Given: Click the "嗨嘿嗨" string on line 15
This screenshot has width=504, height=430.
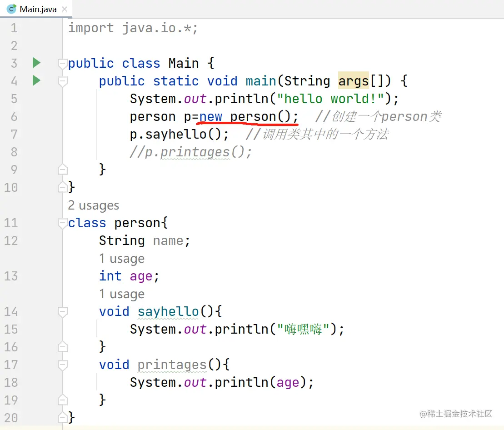Looking at the screenshot, I should (303, 330).
